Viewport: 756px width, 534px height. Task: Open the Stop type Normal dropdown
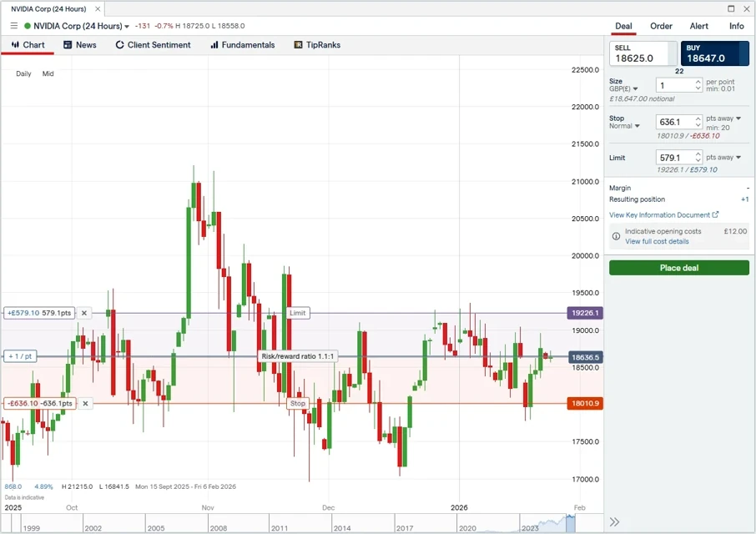pyautogui.click(x=624, y=126)
